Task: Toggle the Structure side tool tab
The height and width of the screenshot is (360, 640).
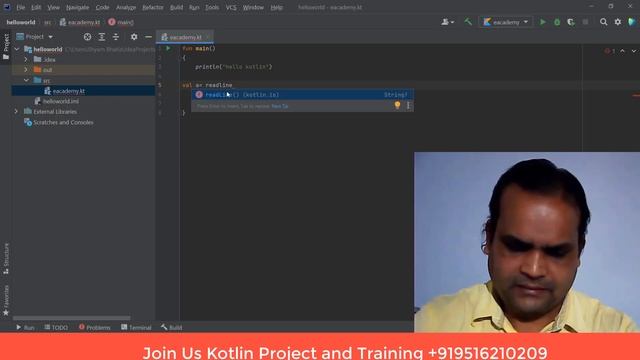Action: tap(6, 258)
